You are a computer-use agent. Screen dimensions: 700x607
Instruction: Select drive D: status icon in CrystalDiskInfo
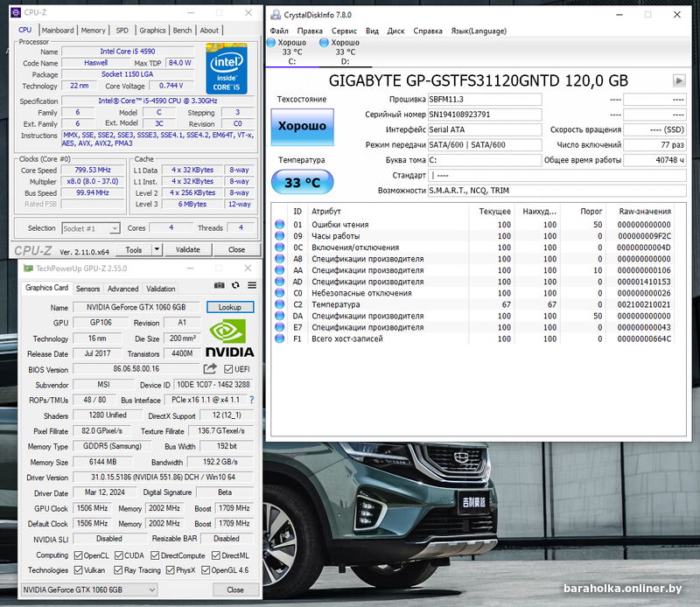click(324, 42)
